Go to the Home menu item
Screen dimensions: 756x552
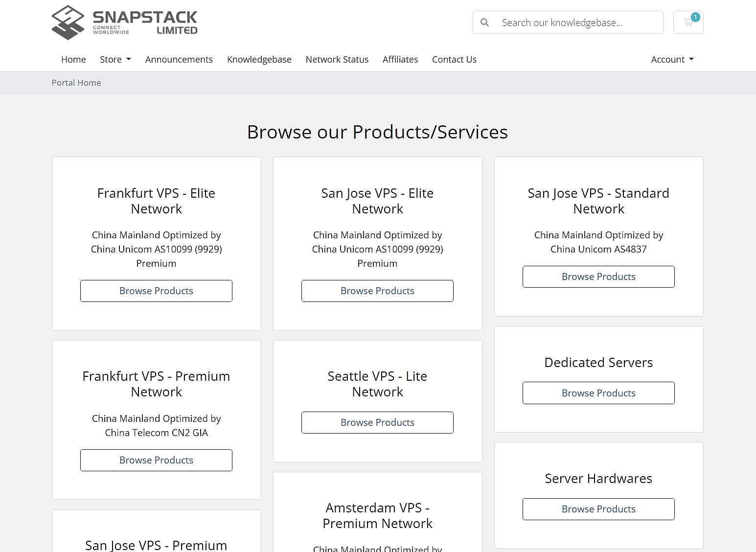point(73,59)
